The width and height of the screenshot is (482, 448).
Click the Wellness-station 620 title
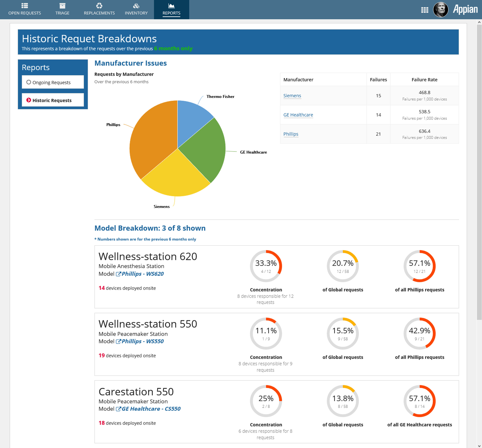click(x=148, y=256)
